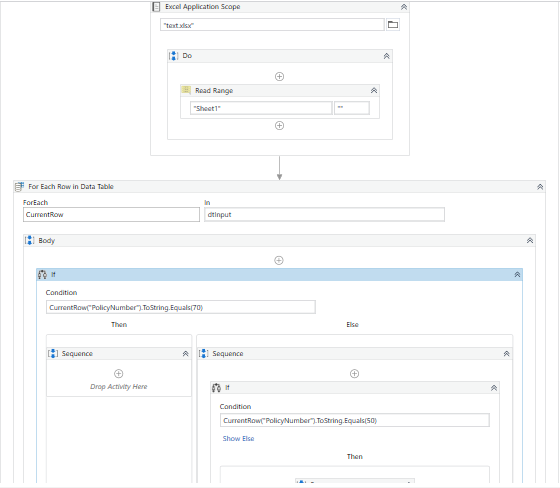
Task: Collapse the Excel Application Scope activity
Action: (x=404, y=7)
